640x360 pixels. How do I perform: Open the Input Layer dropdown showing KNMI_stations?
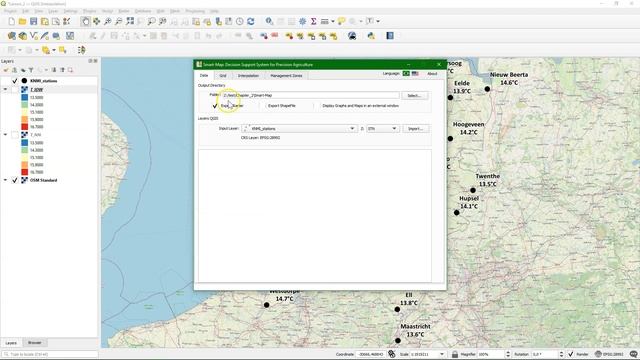[x=299, y=129]
